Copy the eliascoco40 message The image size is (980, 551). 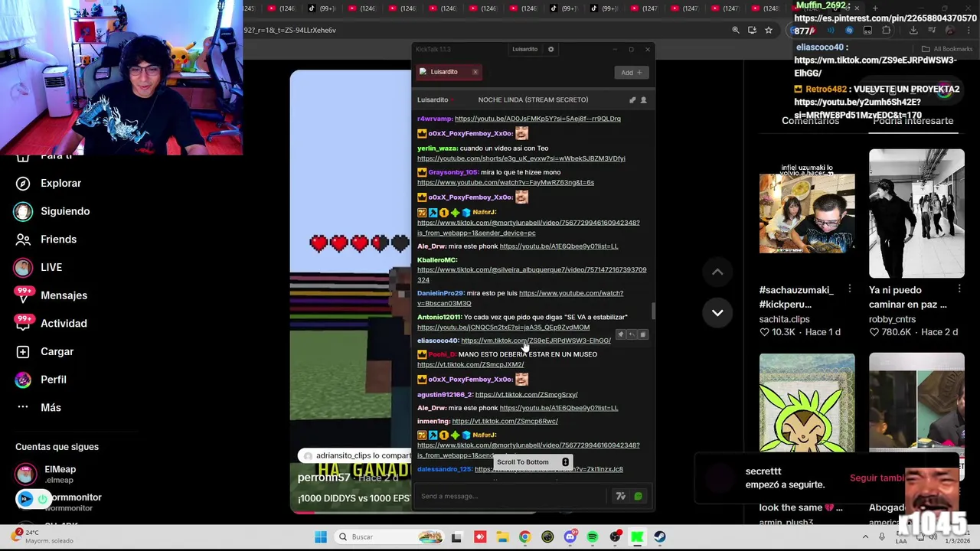pos(642,334)
